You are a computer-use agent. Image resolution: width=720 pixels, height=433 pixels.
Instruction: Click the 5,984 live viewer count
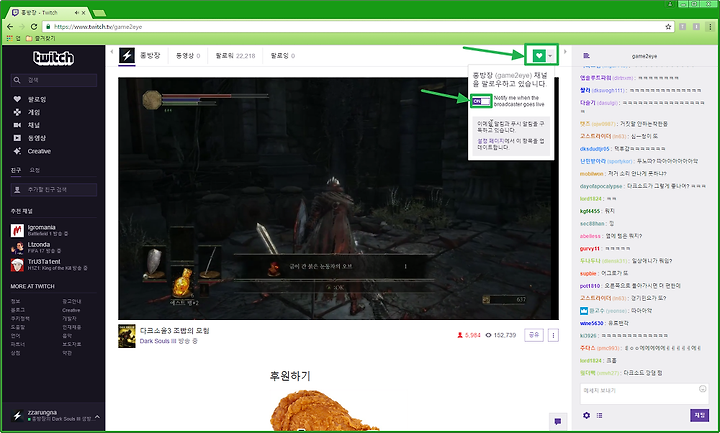(x=468, y=335)
